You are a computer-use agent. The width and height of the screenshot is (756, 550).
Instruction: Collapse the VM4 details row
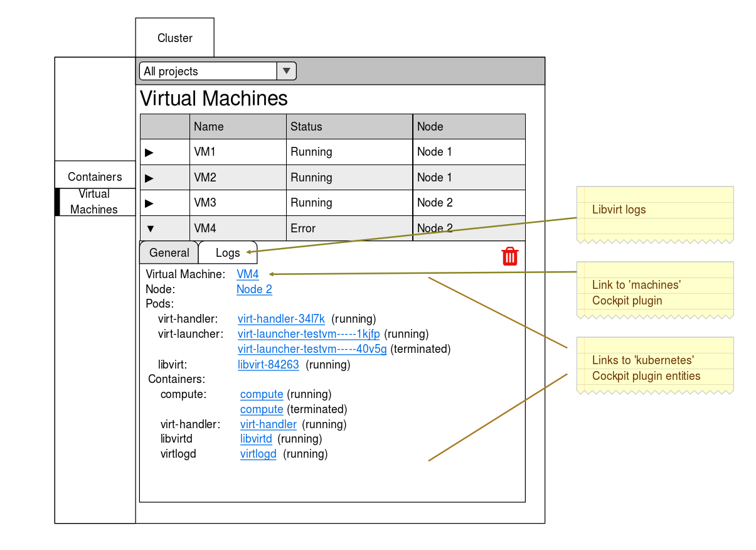(149, 228)
